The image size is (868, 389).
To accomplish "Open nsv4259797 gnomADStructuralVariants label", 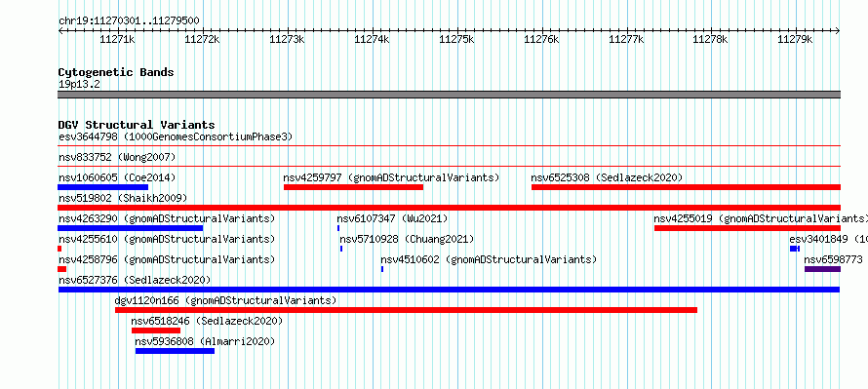I will coord(391,177).
